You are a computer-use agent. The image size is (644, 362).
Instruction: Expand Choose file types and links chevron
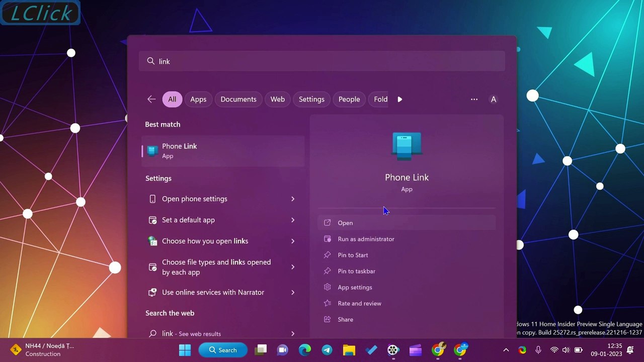(293, 267)
